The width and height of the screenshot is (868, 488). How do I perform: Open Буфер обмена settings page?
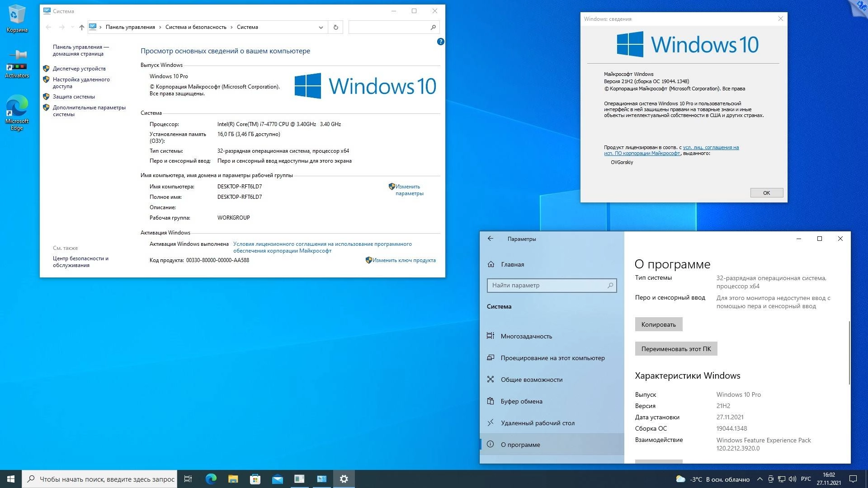click(x=522, y=401)
